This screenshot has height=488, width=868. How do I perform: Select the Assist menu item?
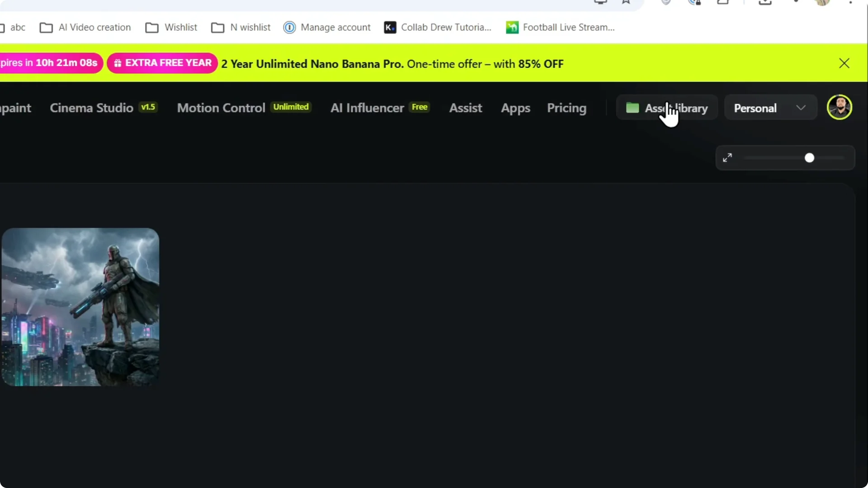click(466, 108)
